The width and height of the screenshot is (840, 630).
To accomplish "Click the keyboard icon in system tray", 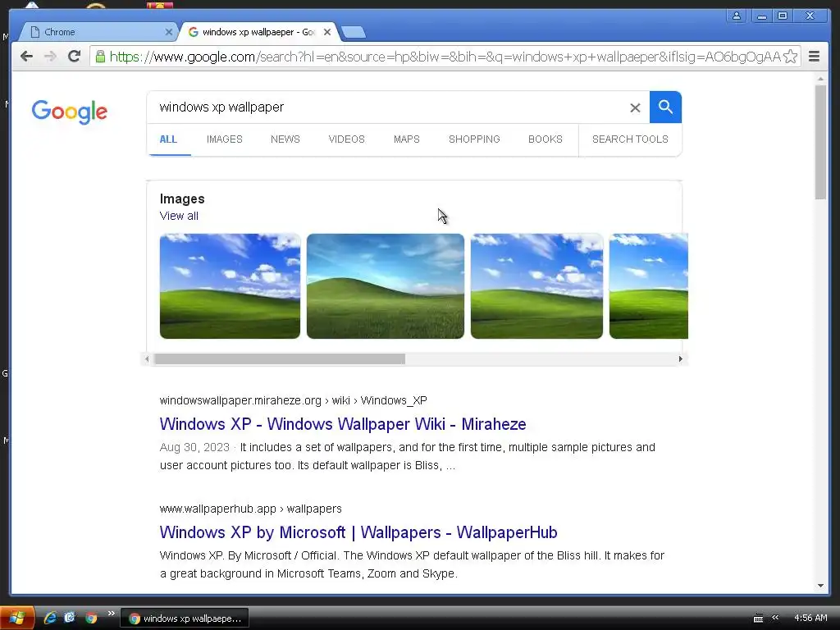I will coord(758,619).
